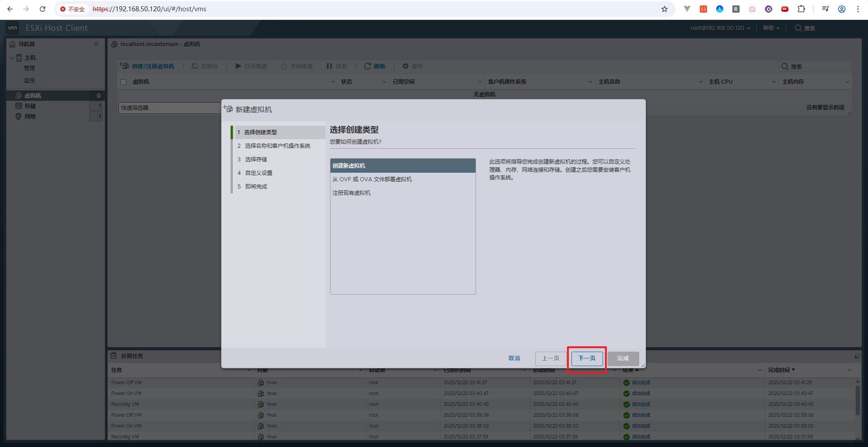Image resolution: width=868 pixels, height=447 pixels.
Task: Collapse the navigator panel with double chevron
Action: [96, 44]
